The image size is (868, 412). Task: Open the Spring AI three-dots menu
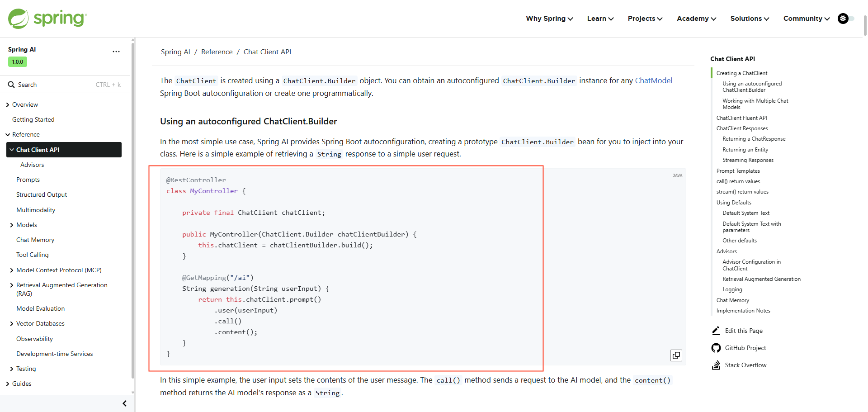click(x=116, y=52)
